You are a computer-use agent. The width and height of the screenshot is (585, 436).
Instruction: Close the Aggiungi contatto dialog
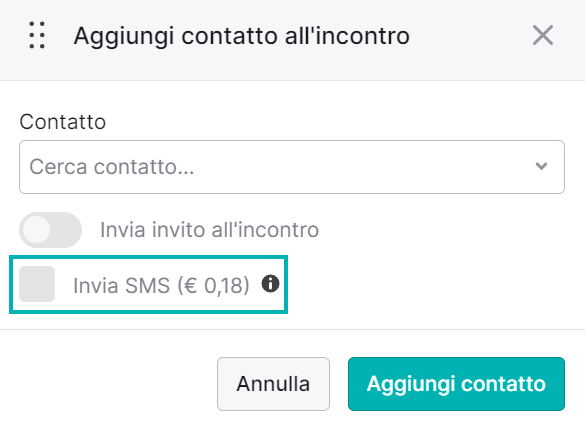point(543,35)
